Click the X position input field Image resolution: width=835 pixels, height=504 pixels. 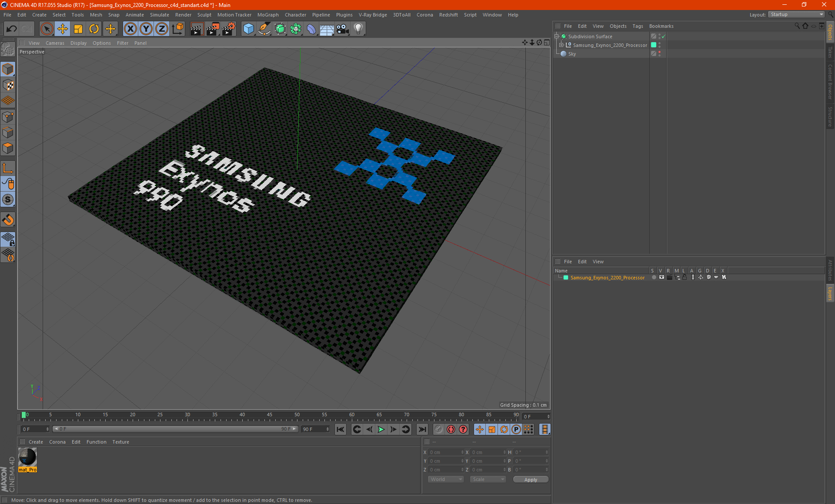(446, 452)
